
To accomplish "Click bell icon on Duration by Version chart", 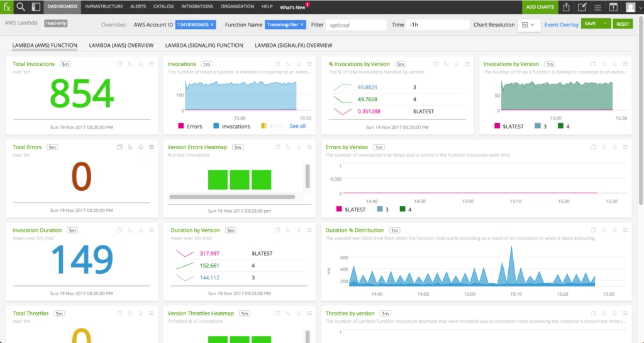I will [299, 230].
